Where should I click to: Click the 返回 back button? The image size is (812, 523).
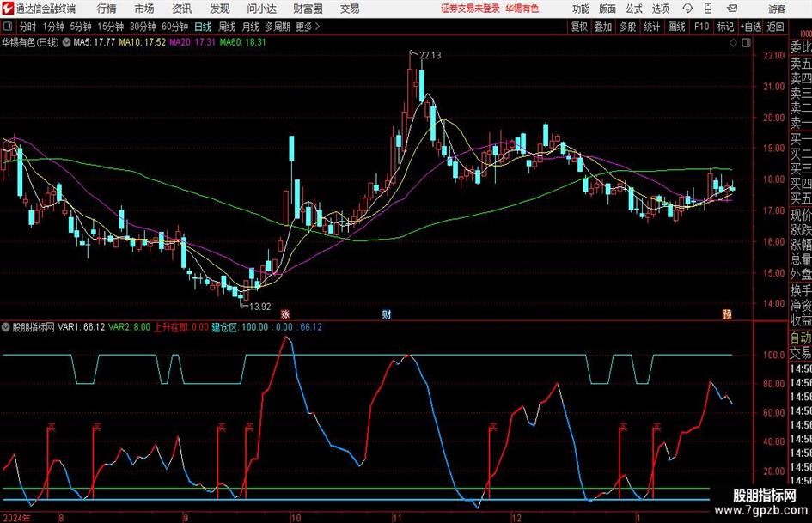(x=775, y=27)
